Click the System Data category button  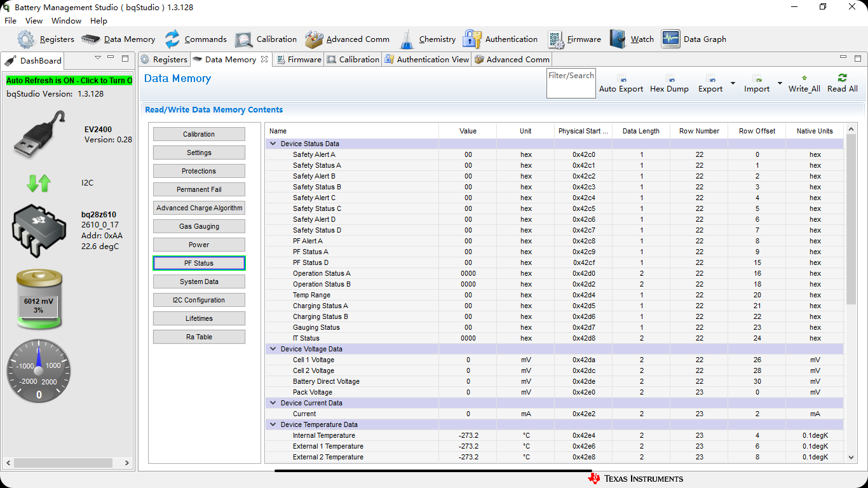click(x=199, y=282)
